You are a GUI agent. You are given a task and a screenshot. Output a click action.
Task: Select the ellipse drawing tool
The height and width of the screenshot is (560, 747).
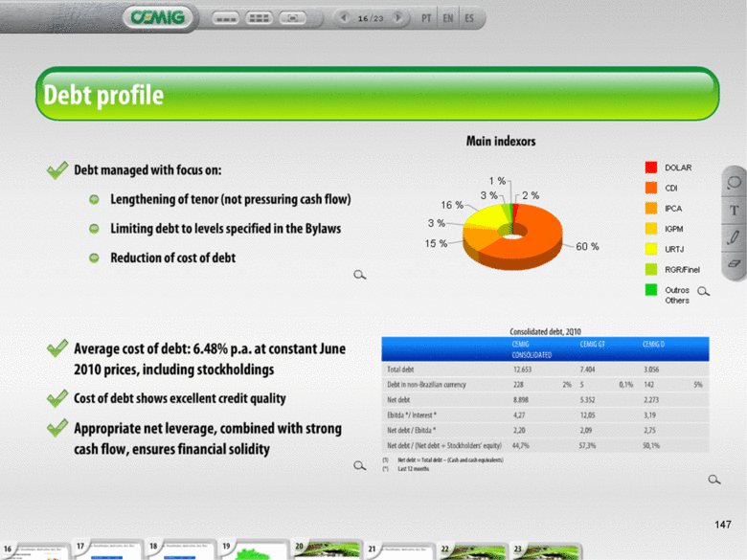[735, 183]
